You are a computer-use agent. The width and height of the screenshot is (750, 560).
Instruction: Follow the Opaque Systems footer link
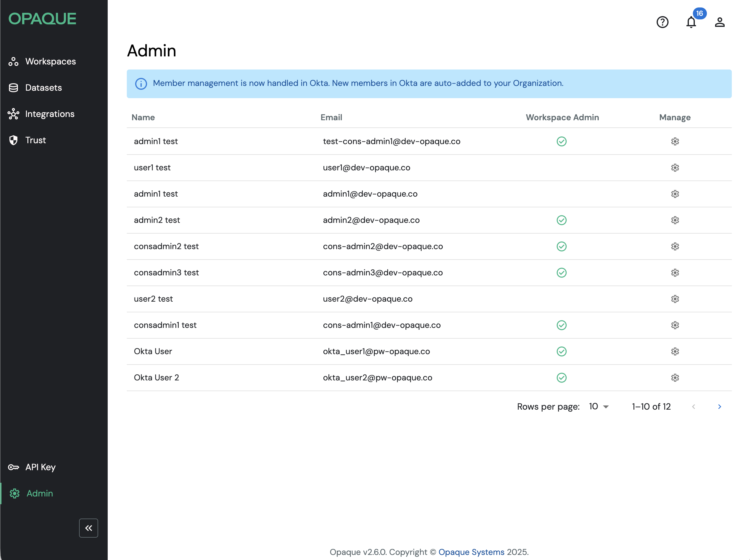[471, 552]
